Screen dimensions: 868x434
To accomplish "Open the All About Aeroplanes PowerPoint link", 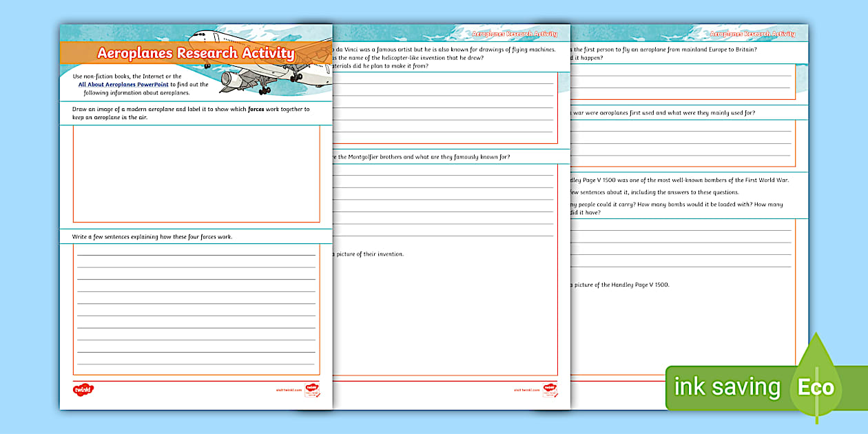I will point(123,85).
